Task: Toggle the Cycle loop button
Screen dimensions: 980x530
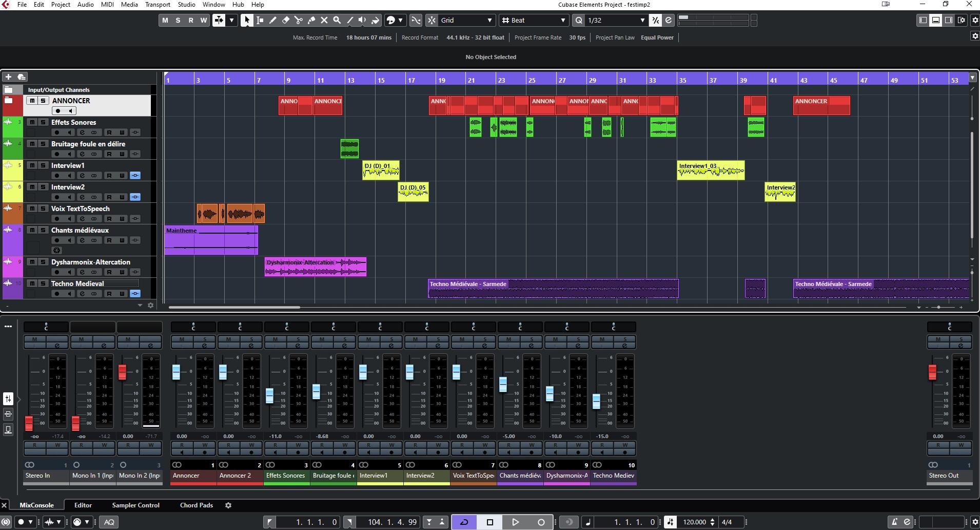Action: pos(464,522)
